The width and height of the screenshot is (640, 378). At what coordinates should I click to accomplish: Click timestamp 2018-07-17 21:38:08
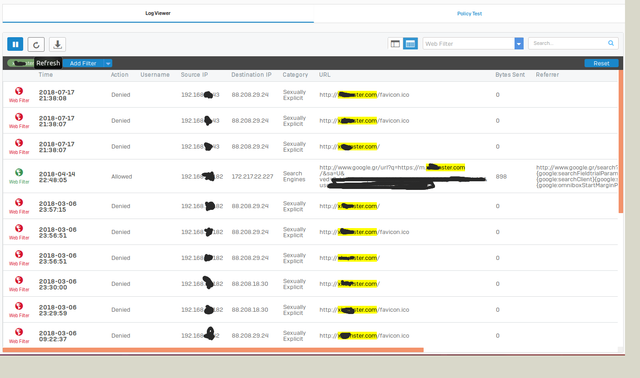click(x=57, y=95)
